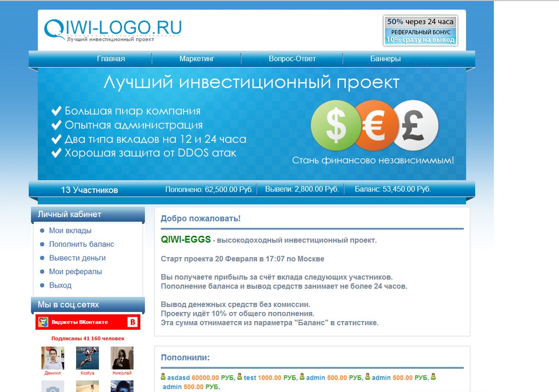The height and width of the screenshot is (392, 559).
Task: Click the white pound coin icon
Action: click(416, 125)
